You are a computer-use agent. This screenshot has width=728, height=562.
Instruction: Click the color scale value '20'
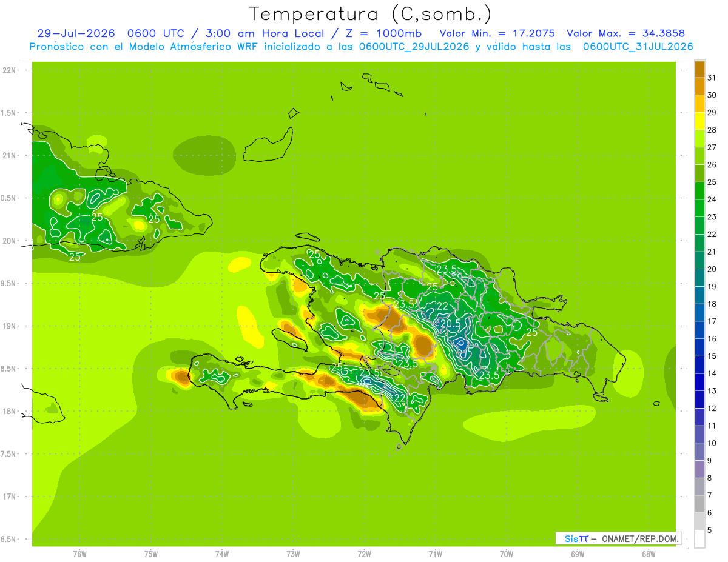tap(712, 269)
